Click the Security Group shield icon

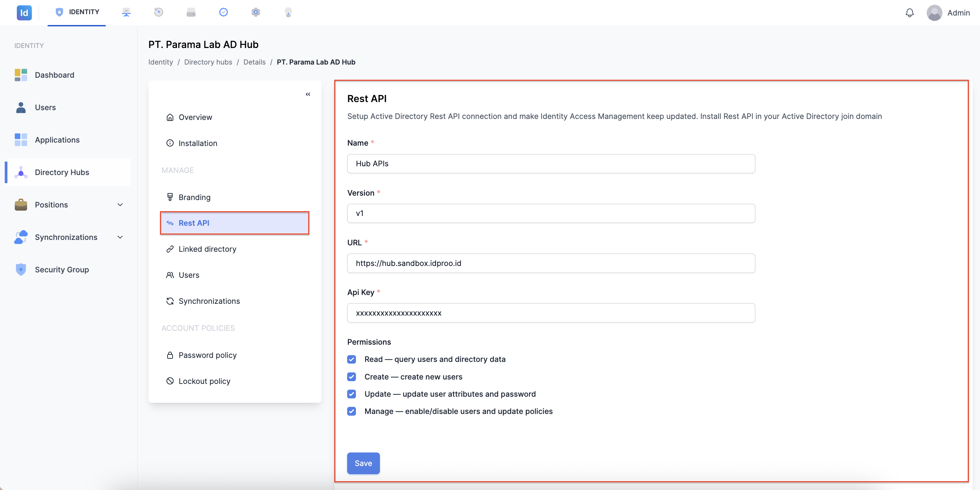tap(21, 269)
